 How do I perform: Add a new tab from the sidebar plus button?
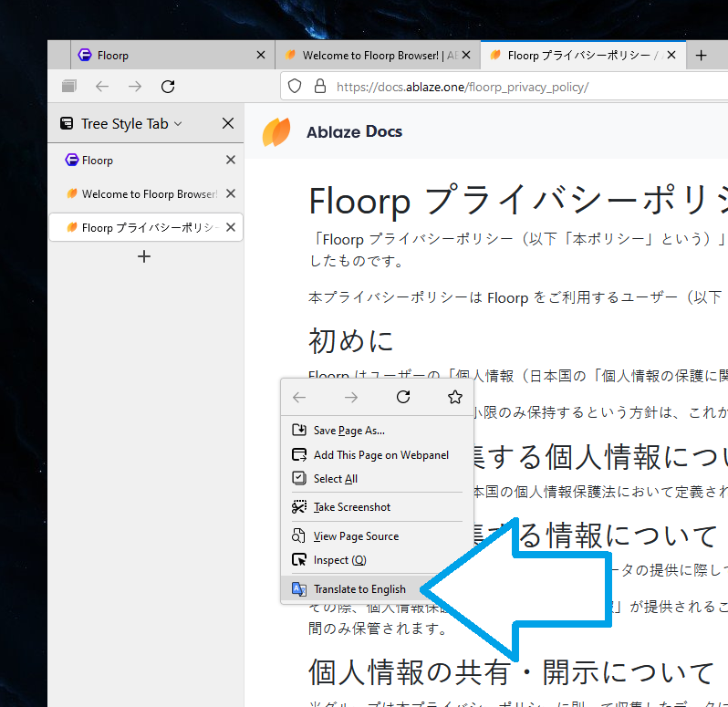click(144, 256)
